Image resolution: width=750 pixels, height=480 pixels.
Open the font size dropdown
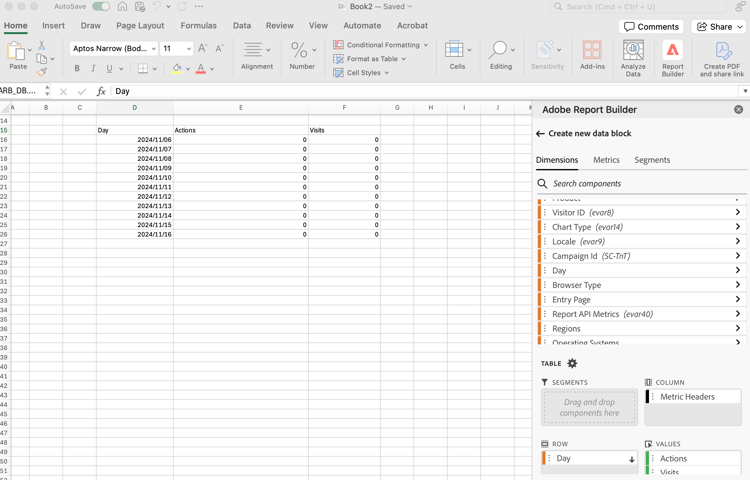189,49
